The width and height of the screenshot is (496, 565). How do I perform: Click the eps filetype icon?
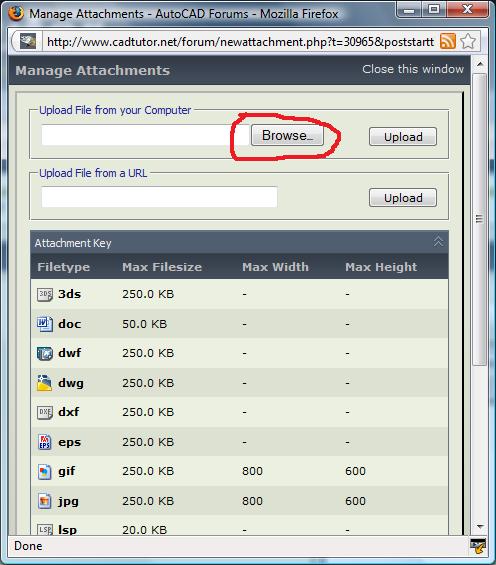[x=45, y=442]
